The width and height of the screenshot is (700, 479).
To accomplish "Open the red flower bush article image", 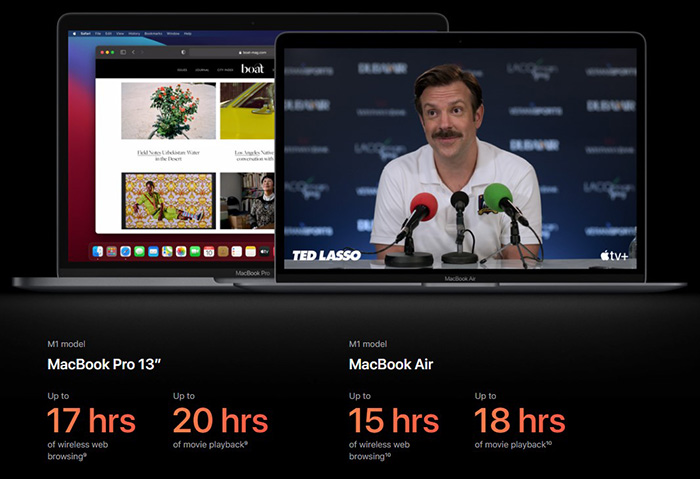I will point(168,111).
